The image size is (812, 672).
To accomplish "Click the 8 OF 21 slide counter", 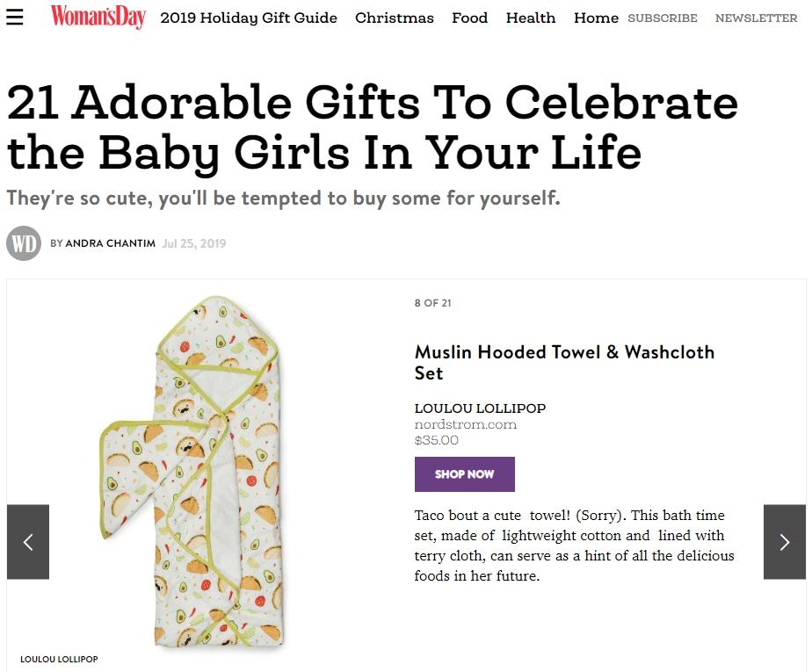I will (x=433, y=303).
